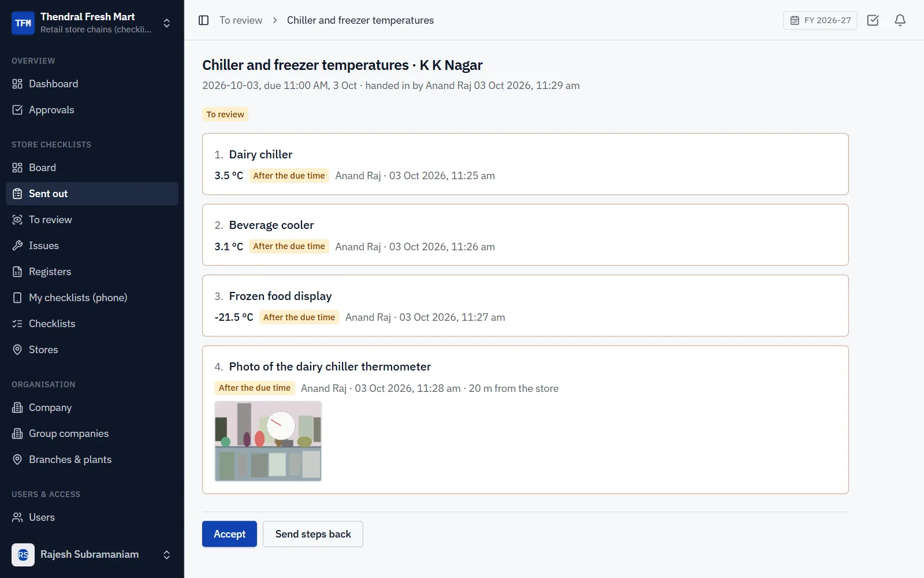Click After the due time tag on Beverage cooler
This screenshot has height=578, width=924.
tap(289, 246)
